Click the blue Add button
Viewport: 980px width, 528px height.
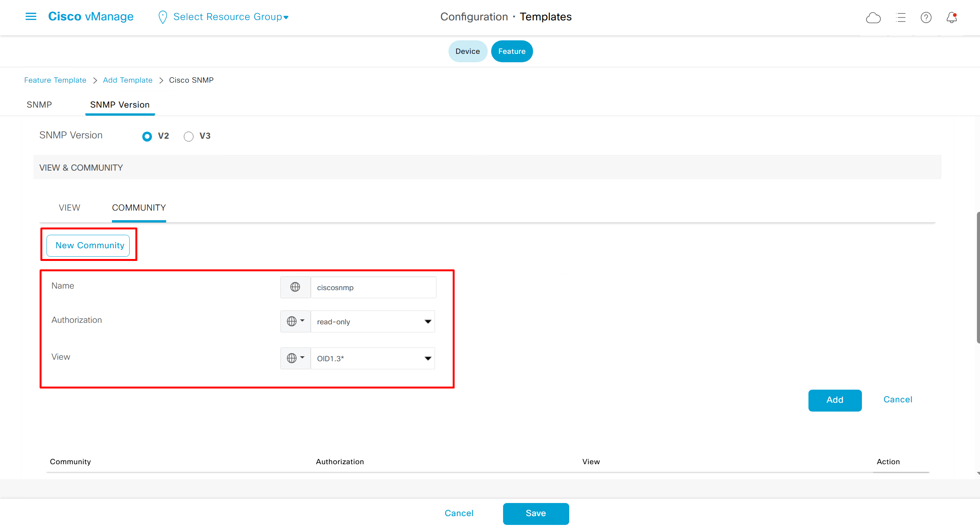[835, 400]
